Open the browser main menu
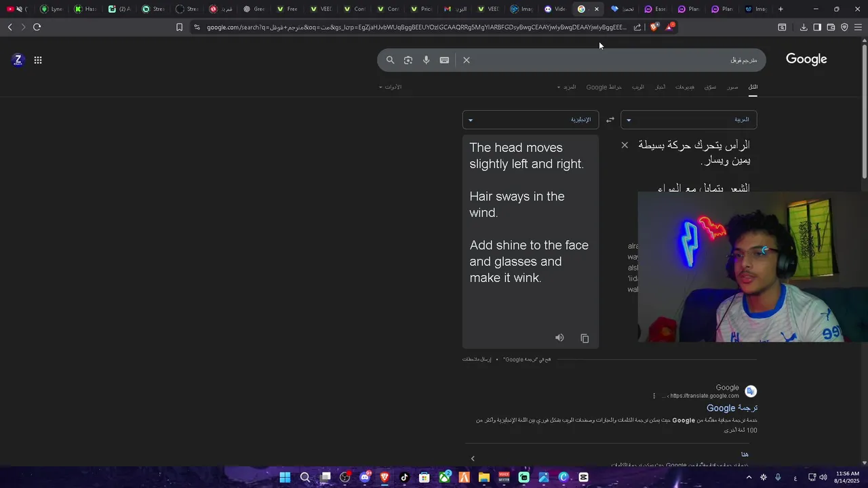This screenshot has width=868, height=488. click(858, 27)
